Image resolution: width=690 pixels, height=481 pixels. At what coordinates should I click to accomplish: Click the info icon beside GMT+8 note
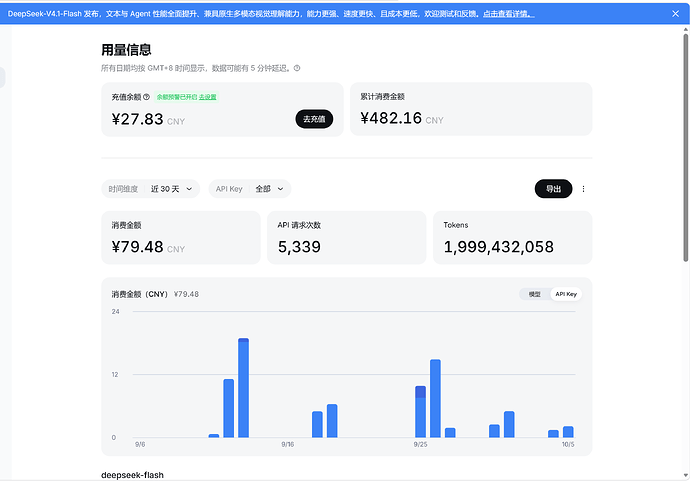coord(297,68)
